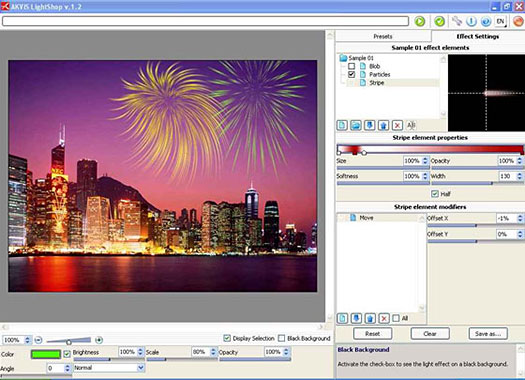
Task: Select the Particles element label
Action: tap(379, 74)
